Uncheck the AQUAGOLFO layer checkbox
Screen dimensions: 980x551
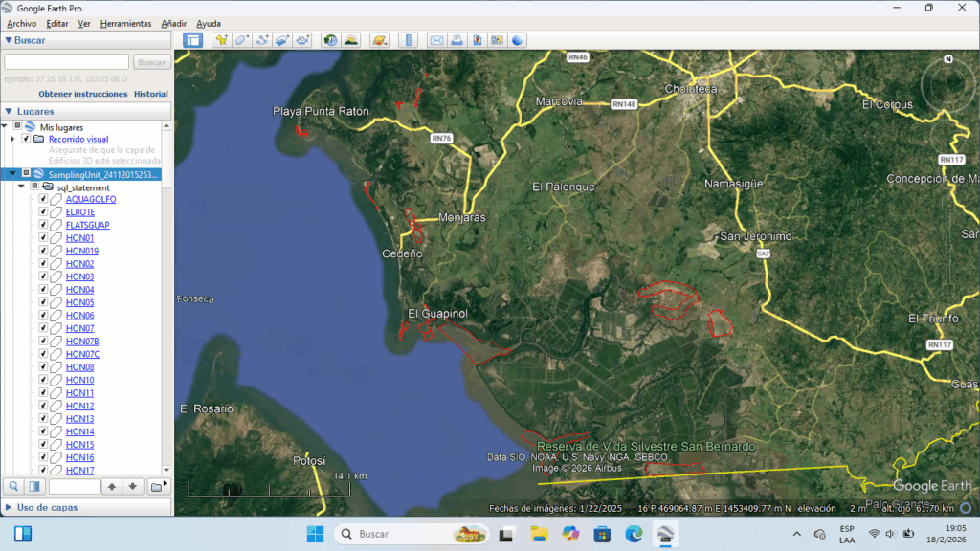point(43,199)
